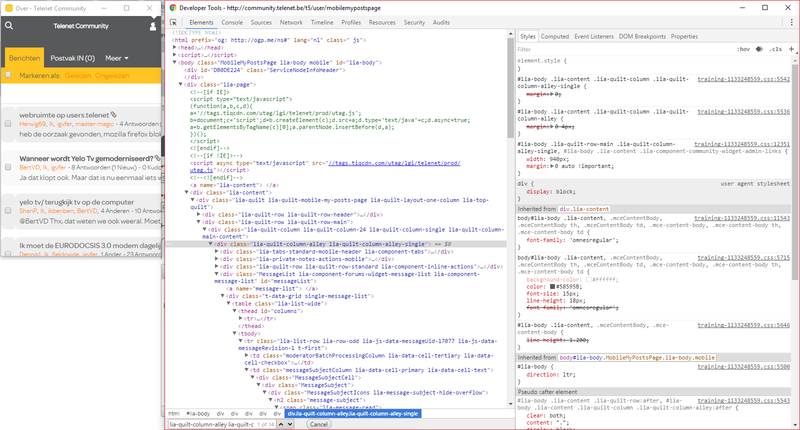Open the Audits tab

pyautogui.click(x=441, y=22)
